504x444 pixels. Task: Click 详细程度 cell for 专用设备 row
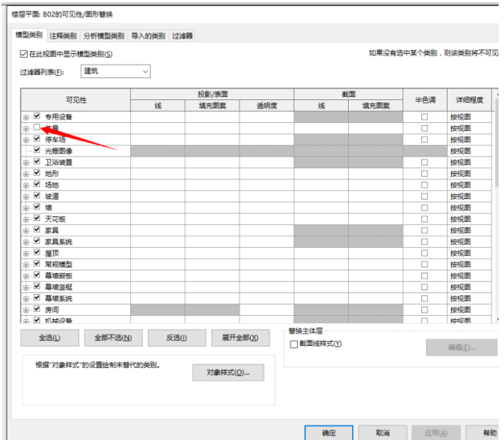tap(469, 117)
